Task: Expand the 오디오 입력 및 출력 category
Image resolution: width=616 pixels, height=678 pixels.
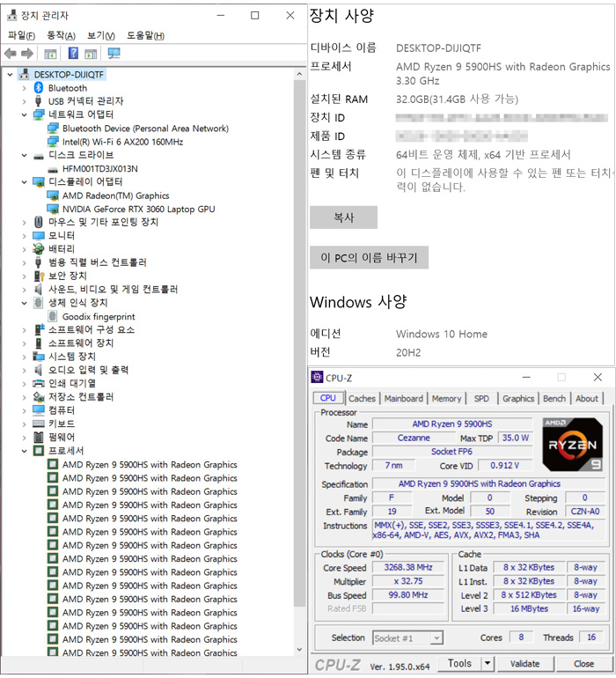Action: (x=25, y=370)
